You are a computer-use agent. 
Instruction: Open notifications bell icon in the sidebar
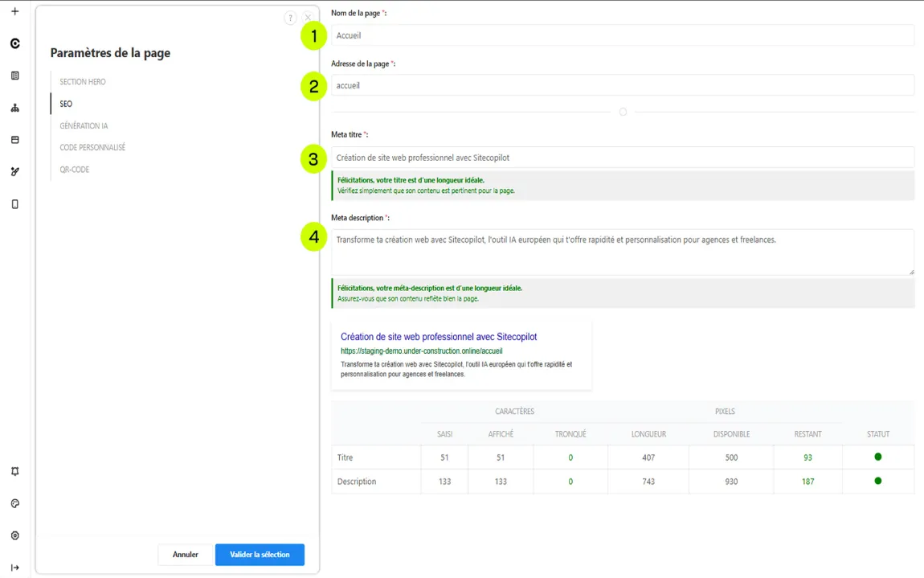coord(14,472)
